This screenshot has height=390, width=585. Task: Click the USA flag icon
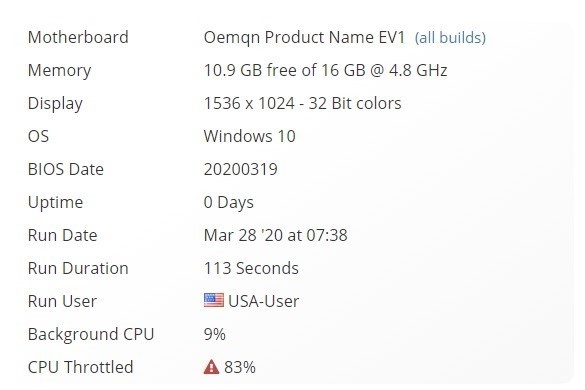pos(214,300)
